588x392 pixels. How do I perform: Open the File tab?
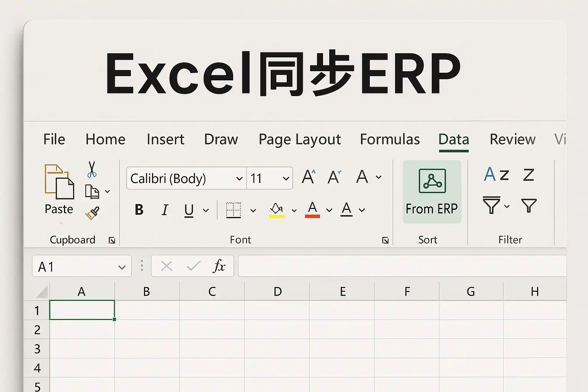(x=54, y=139)
